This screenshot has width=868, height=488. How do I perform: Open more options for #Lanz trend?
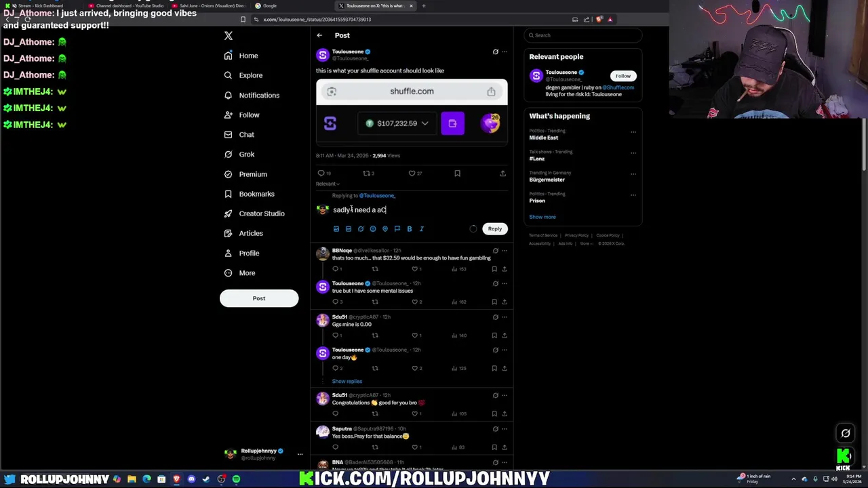(x=633, y=153)
